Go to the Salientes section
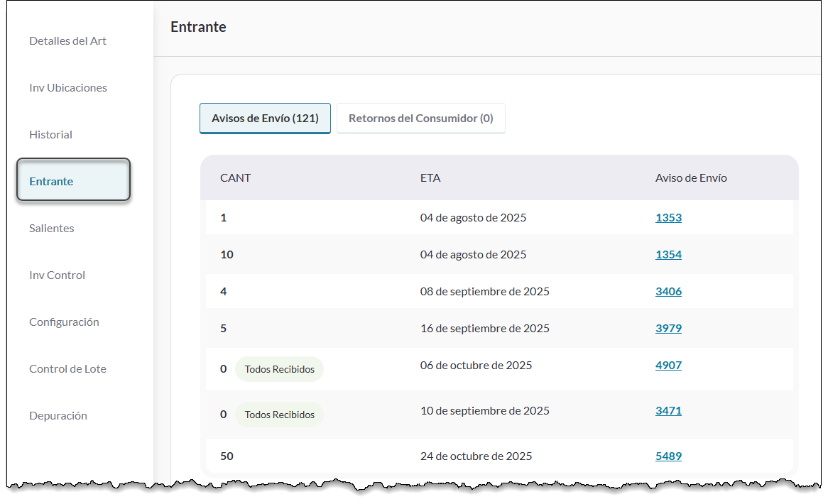 point(50,228)
